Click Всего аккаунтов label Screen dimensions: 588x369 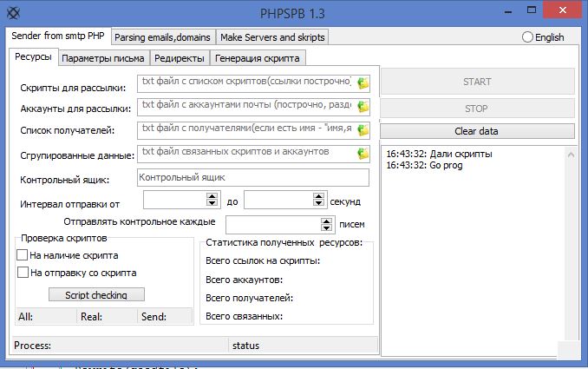pos(244,280)
